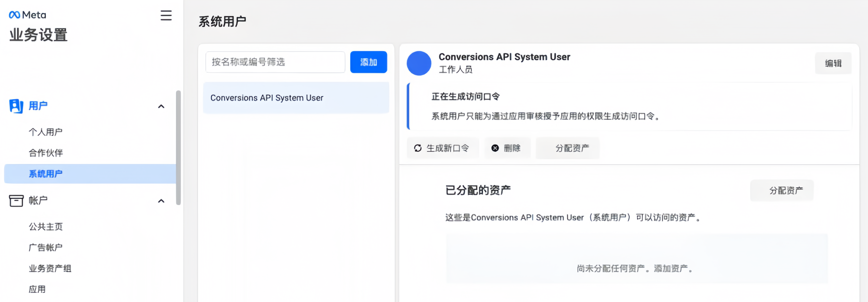Click 分配资产 beside 已分配的资产 heading
Image resolution: width=868 pixels, height=302 pixels.
[x=782, y=190]
